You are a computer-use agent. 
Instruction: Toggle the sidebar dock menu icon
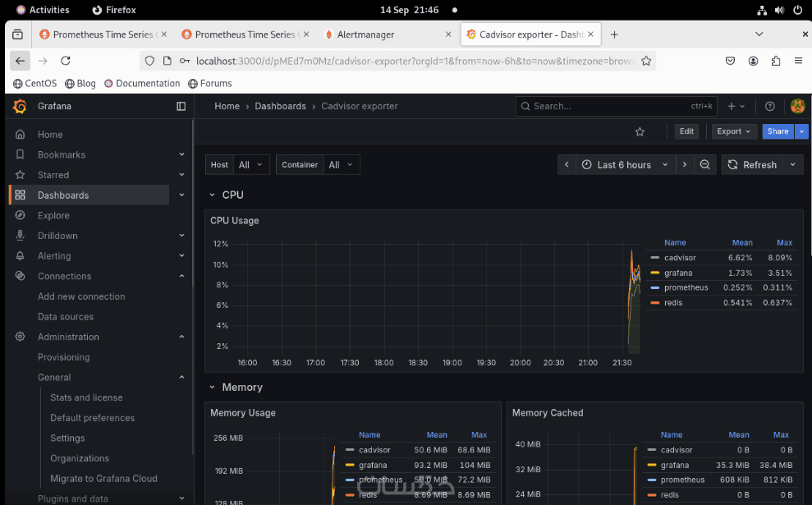pos(181,106)
